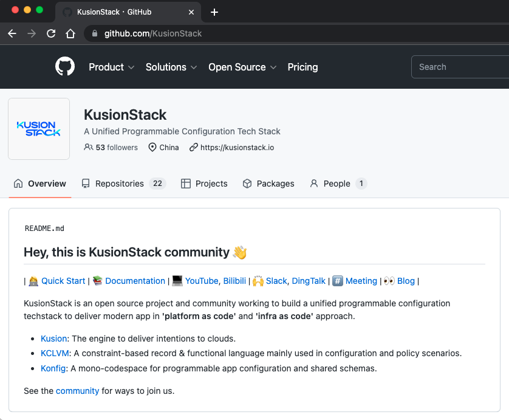Screen dimensions: 509x420
Task: Click the GitHub Octocat logo
Action: coord(65,67)
